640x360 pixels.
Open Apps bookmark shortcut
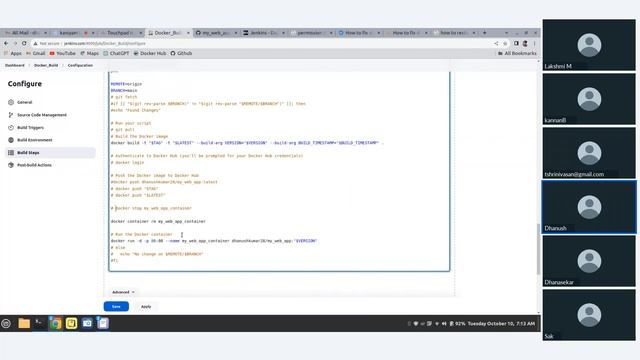pyautogui.click(x=13, y=53)
